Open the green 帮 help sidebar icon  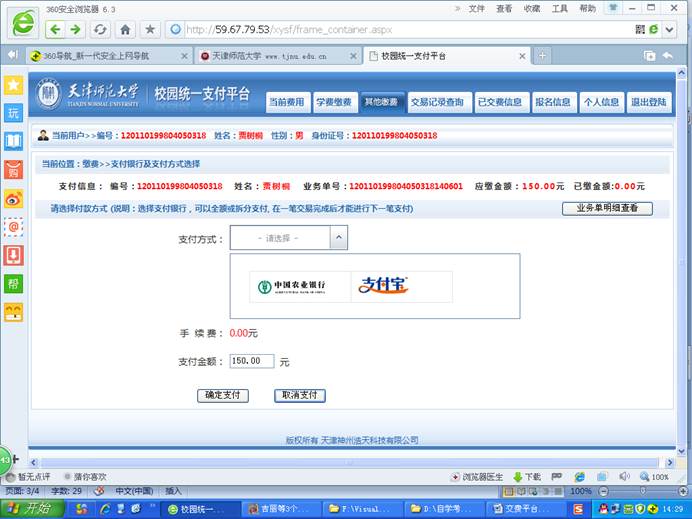point(13,284)
